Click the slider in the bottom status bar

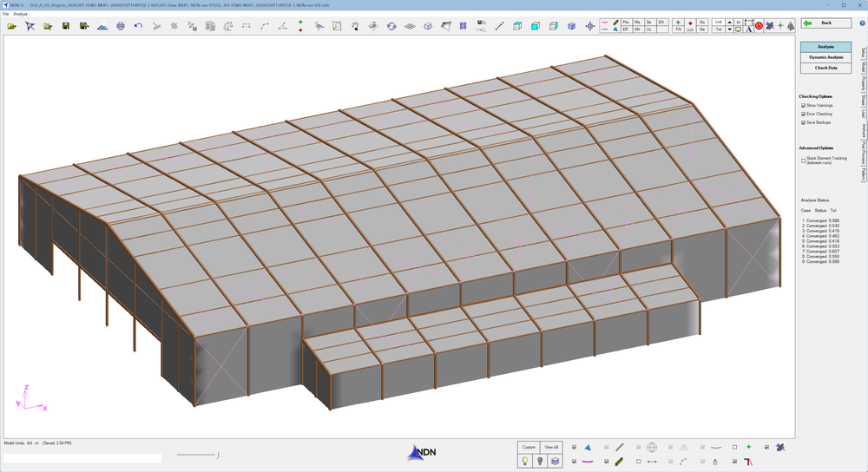pyautogui.click(x=198, y=455)
